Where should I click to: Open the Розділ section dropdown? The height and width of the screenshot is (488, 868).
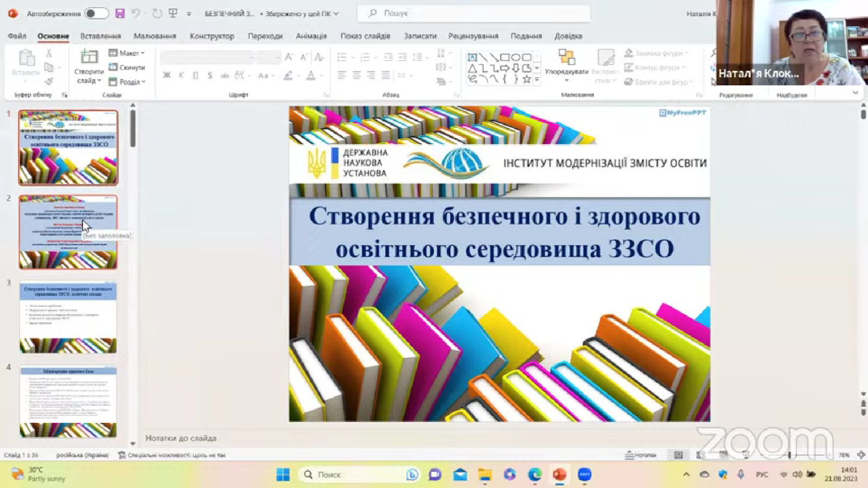tap(128, 82)
